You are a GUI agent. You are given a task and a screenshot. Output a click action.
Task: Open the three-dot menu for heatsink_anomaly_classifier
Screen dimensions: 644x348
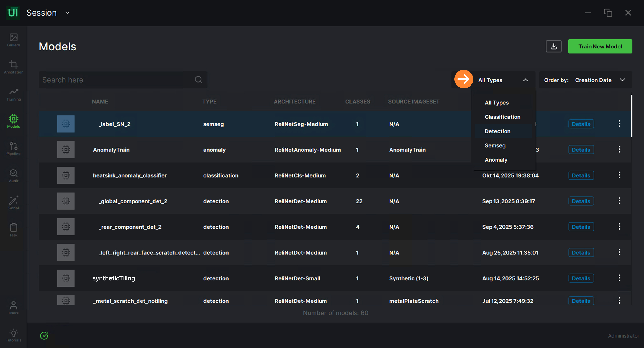click(619, 175)
